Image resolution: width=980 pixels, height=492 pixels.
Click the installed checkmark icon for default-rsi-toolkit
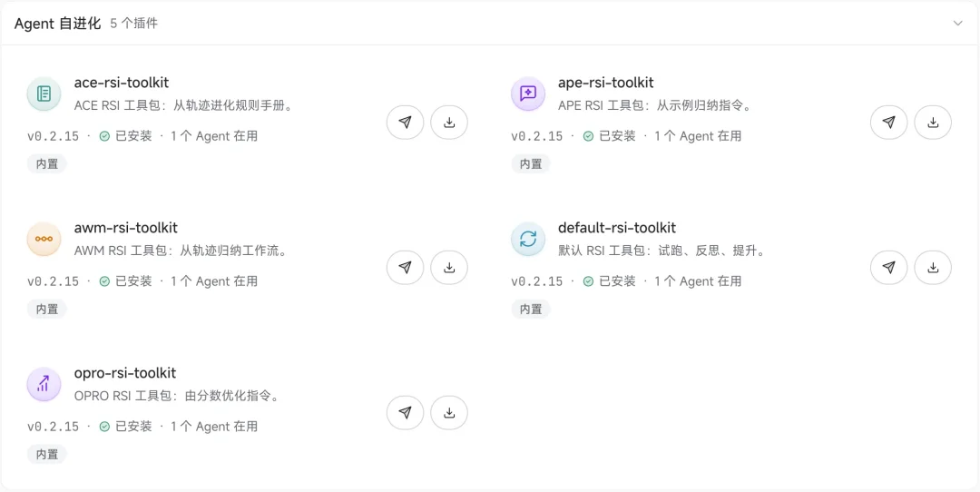[x=588, y=281]
